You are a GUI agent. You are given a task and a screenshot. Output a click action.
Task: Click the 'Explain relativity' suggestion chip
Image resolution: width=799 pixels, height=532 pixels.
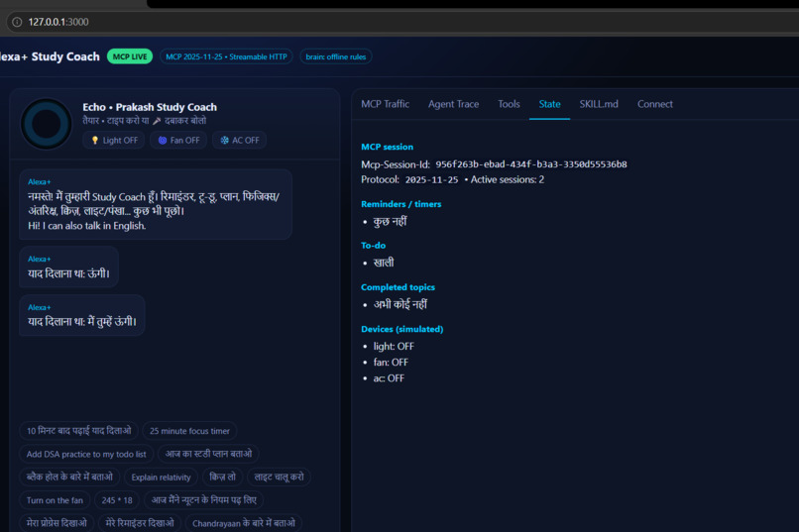[161, 478]
